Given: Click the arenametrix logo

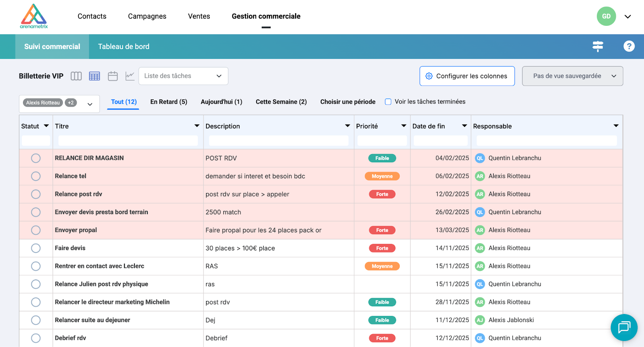Looking at the screenshot, I should pyautogui.click(x=34, y=17).
